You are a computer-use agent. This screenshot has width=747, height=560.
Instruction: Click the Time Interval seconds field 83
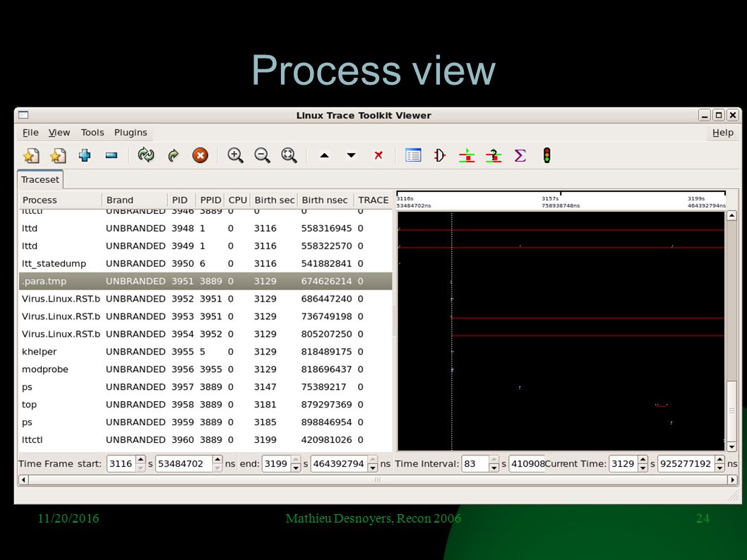pos(475,464)
